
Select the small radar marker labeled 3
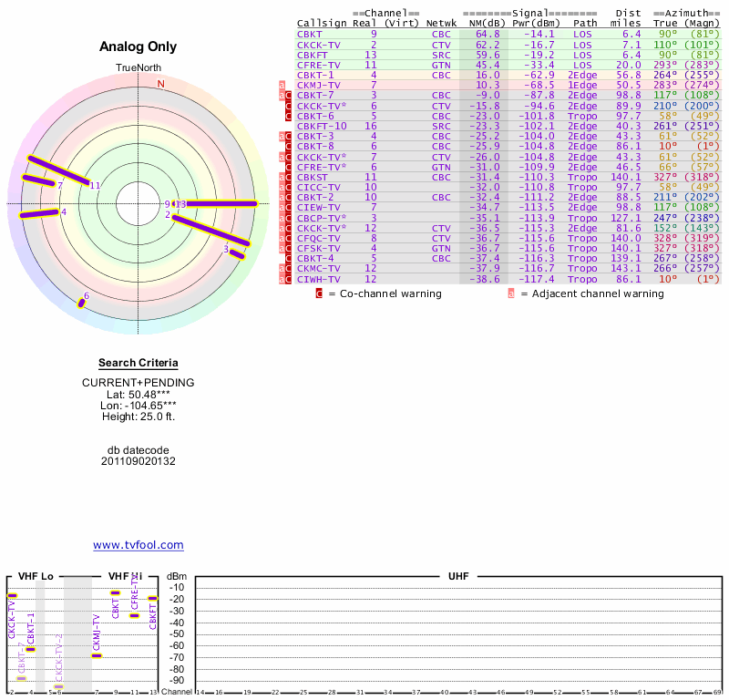tap(236, 253)
